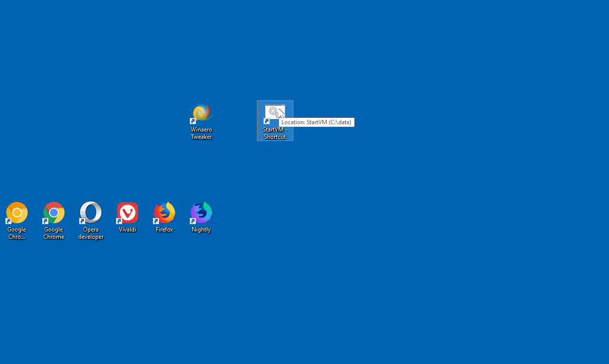Select the StartVM gear shortcut icon
Screen dimensions: 609x364
click(x=275, y=114)
